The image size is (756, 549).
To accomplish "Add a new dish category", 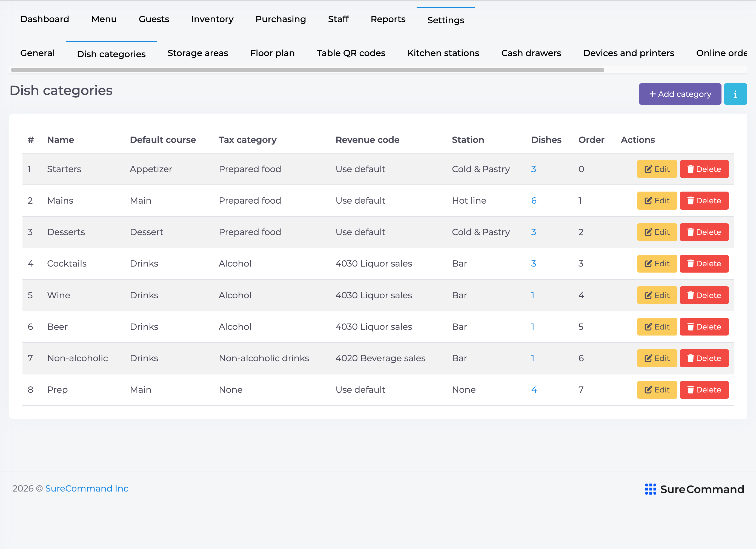I will tap(680, 94).
